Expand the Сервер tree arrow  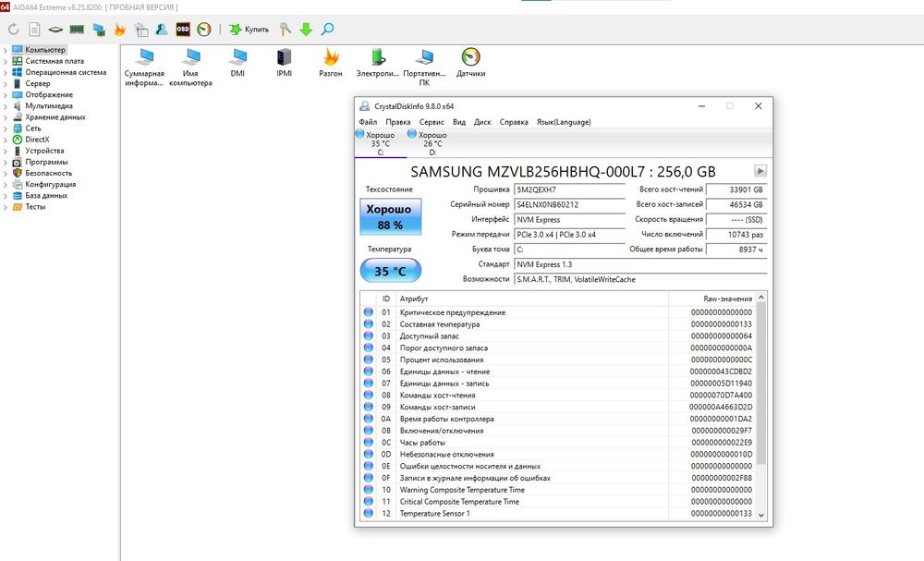6,84
